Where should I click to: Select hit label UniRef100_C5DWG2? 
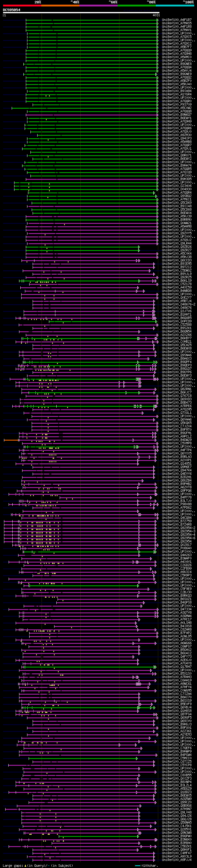point(177,271)
